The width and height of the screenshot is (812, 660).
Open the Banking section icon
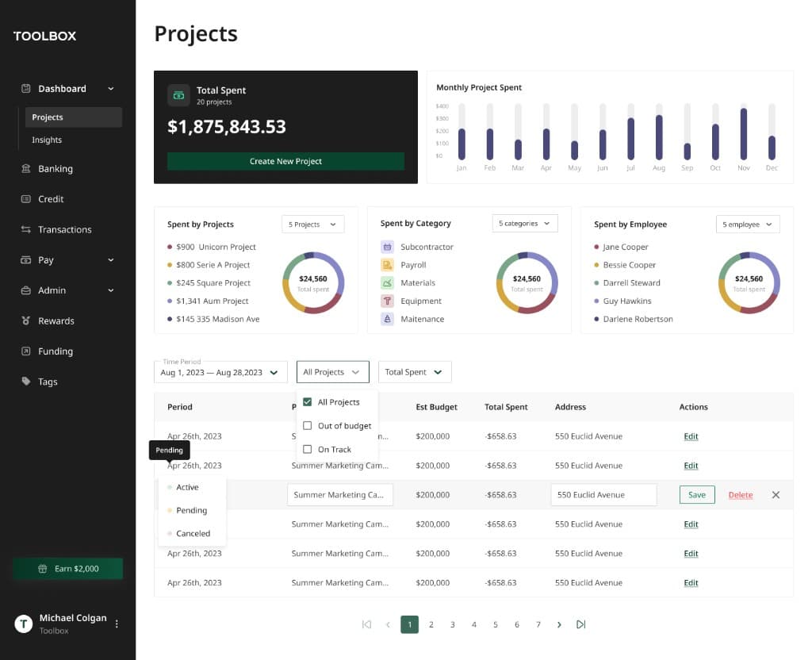[x=25, y=168]
